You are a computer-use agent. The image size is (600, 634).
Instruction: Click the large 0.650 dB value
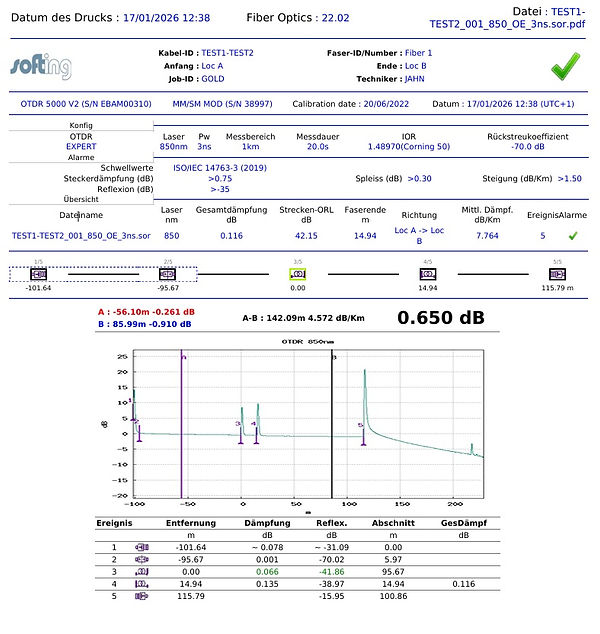(441, 317)
